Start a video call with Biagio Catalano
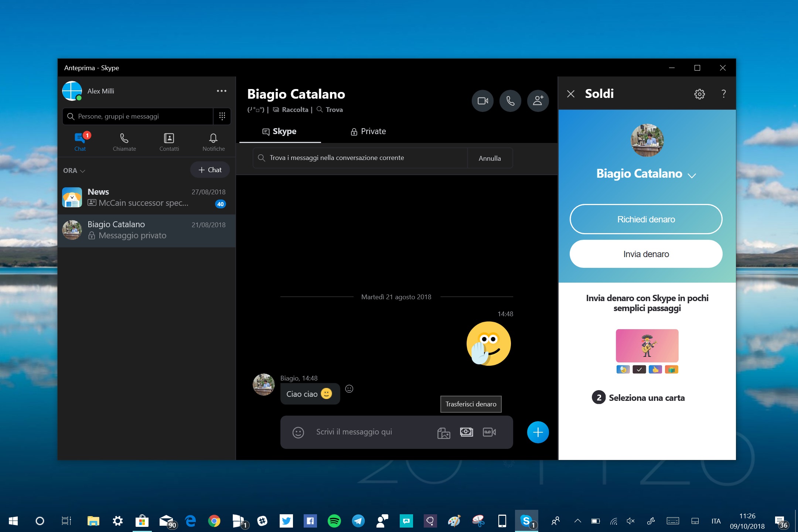This screenshot has height=532, width=798. (482, 101)
